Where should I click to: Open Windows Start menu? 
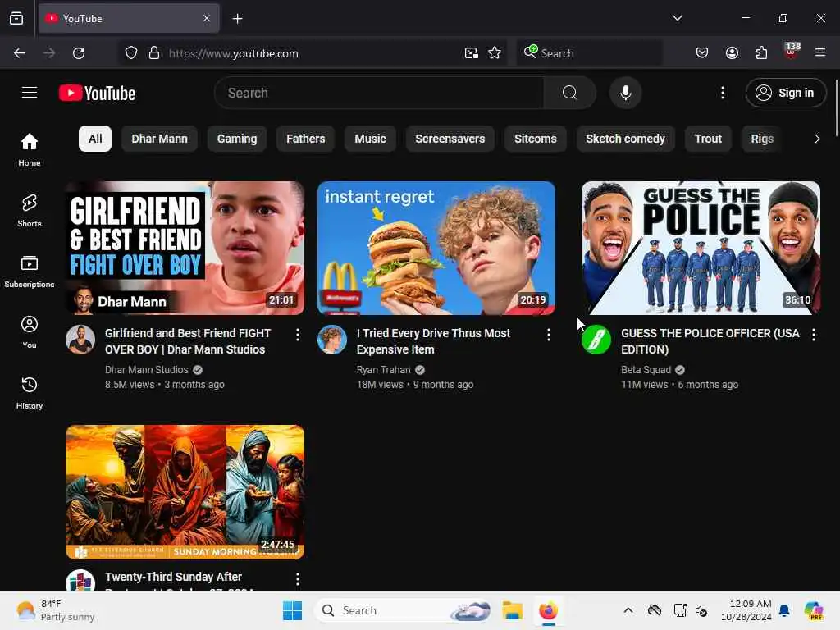[x=293, y=610]
